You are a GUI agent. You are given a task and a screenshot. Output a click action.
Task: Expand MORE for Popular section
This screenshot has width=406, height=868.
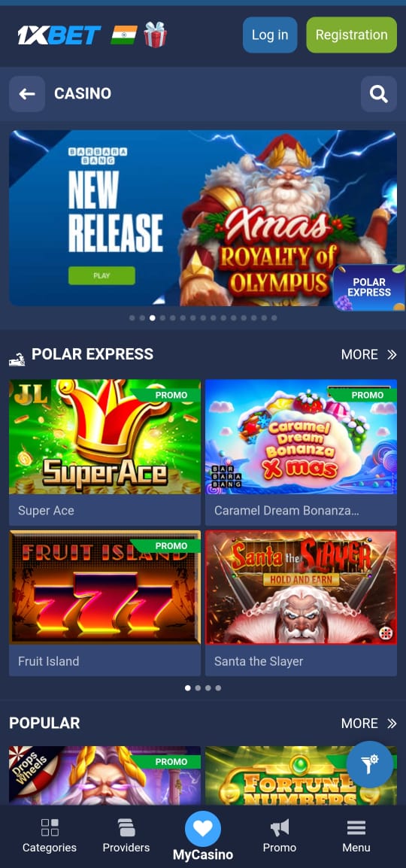(369, 724)
